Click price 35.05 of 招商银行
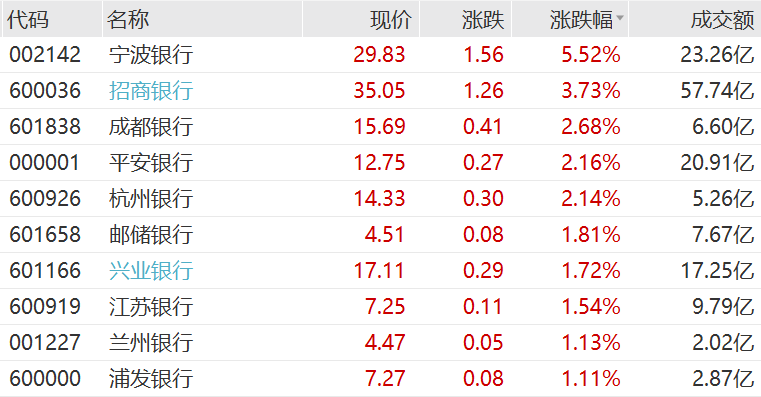This screenshot has height=397, width=761. pos(379,91)
